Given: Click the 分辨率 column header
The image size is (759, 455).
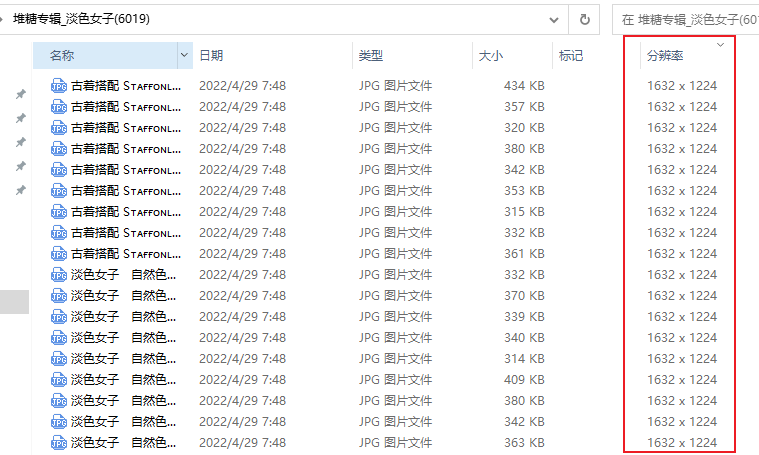Looking at the screenshot, I should [x=665, y=56].
